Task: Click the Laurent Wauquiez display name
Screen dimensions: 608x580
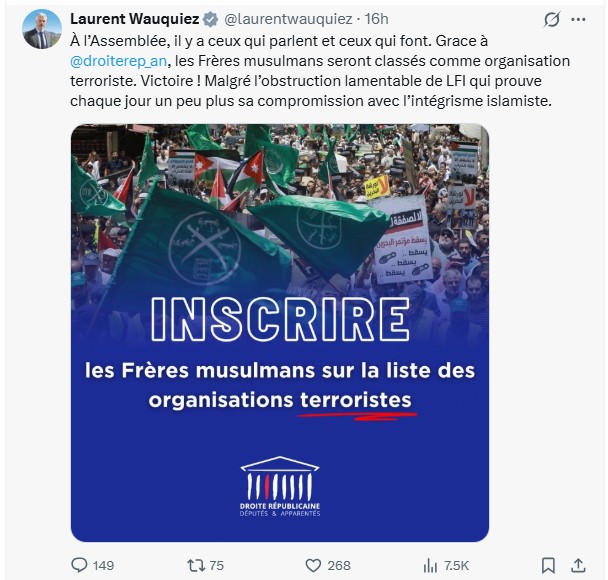Action: (135, 19)
